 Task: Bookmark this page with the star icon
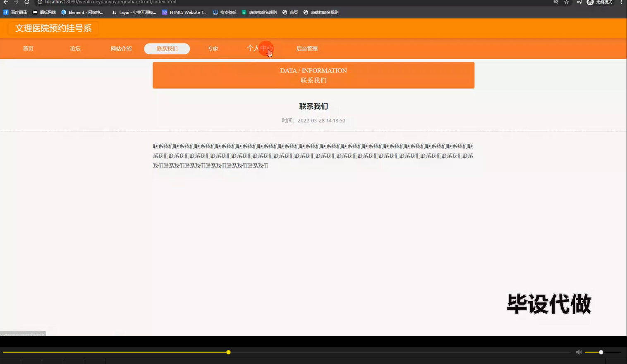[x=566, y=2]
